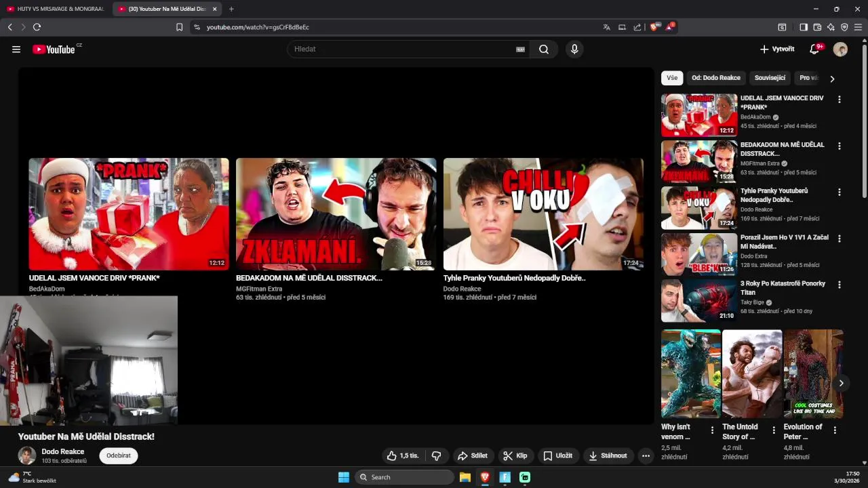Focus the Hledat search field
The height and width of the screenshot is (488, 868).
pos(403,49)
